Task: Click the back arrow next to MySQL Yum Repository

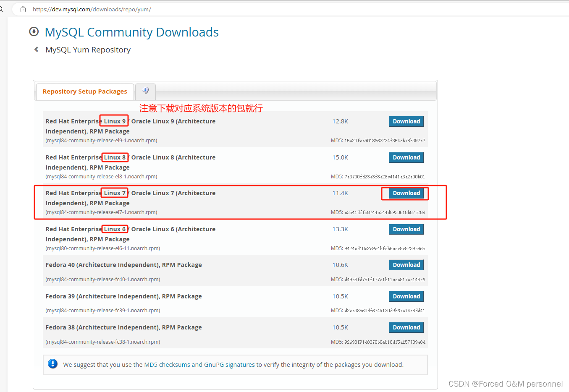Action: click(x=37, y=50)
